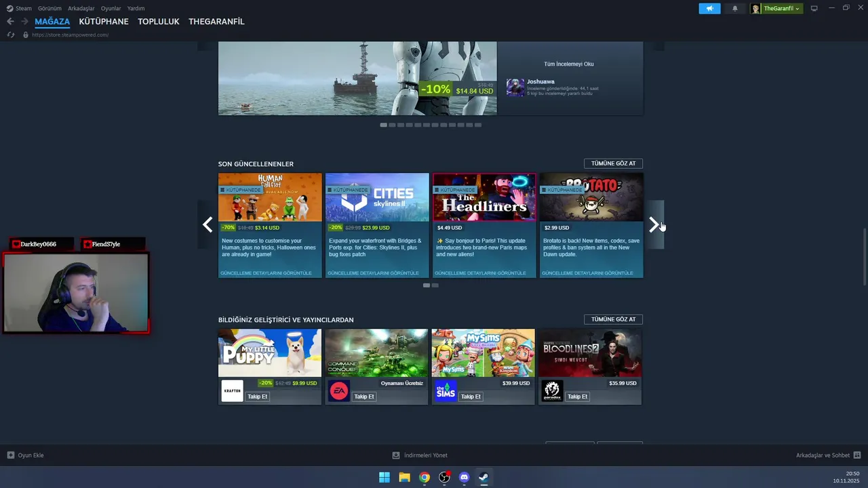Click the store page vertical scrollbar
Viewport: 868px width, 488px height.
tap(864, 258)
